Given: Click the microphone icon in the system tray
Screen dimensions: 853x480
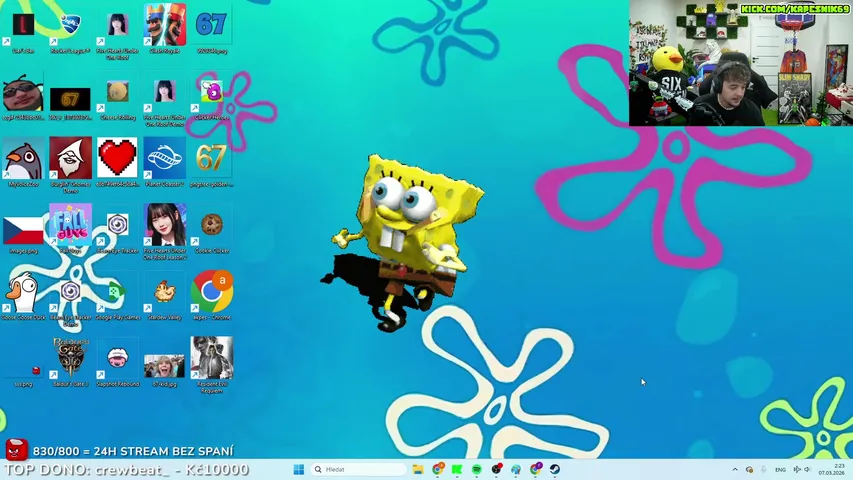Looking at the screenshot, I should point(763,469).
